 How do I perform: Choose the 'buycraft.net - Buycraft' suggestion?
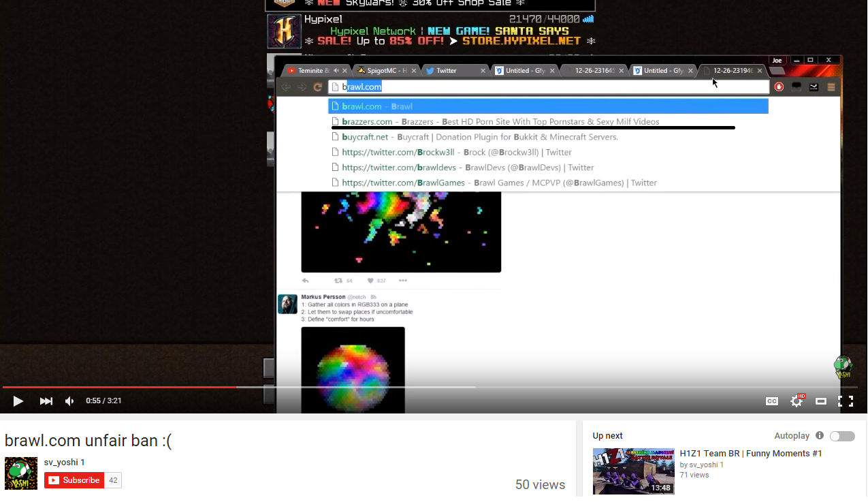pyautogui.click(x=548, y=137)
